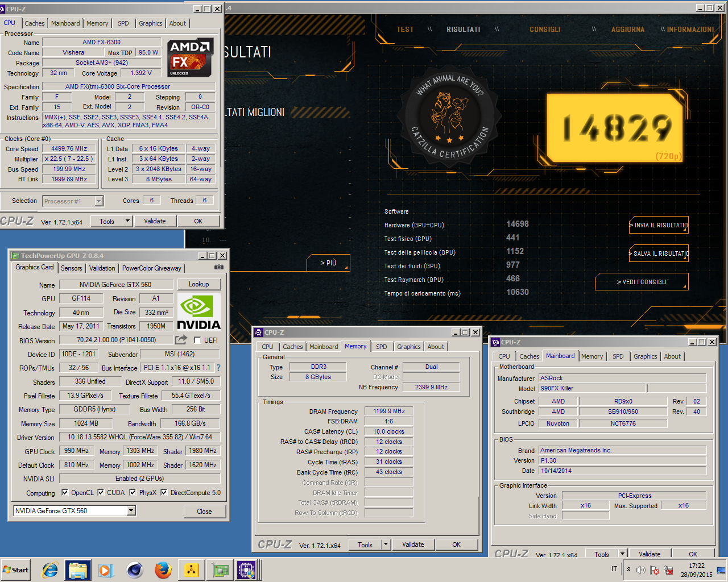Click the GPU name field NVIDIA GeForce GTX 560
Image resolution: width=728 pixels, height=582 pixels.
point(115,285)
